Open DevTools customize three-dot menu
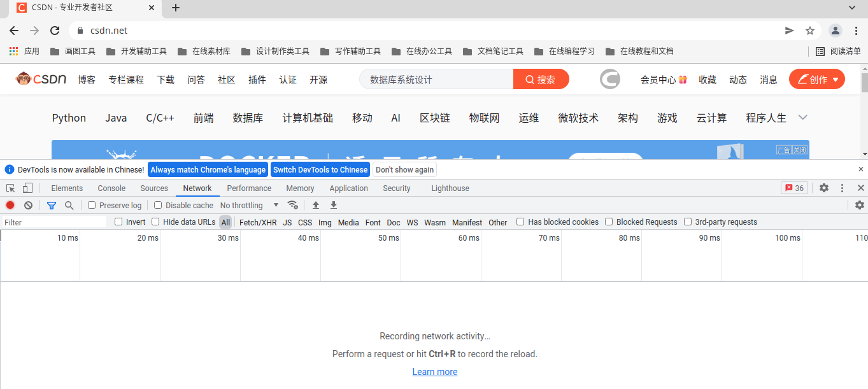 [842, 188]
